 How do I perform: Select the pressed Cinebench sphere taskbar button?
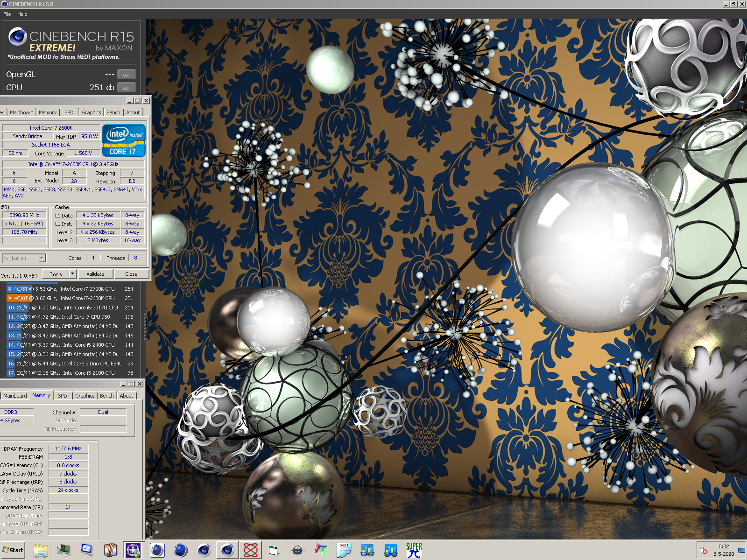pos(227,551)
